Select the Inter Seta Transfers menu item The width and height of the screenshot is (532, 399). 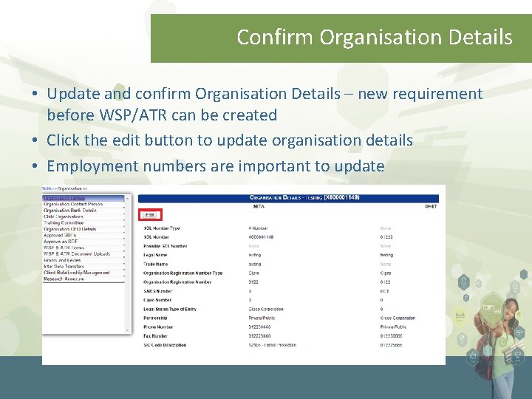tap(64, 266)
